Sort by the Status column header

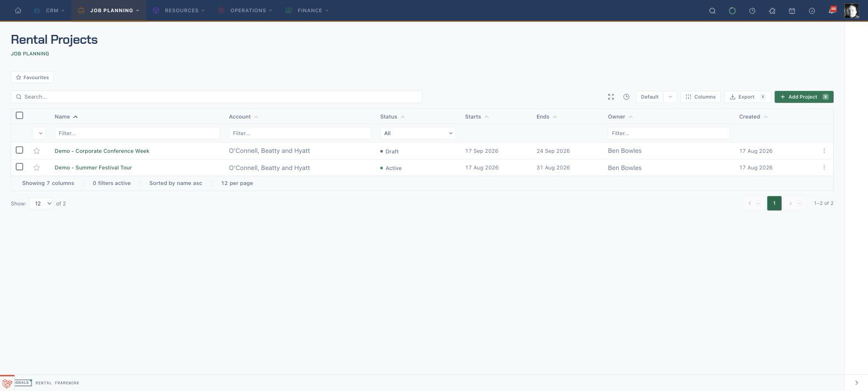coord(392,117)
